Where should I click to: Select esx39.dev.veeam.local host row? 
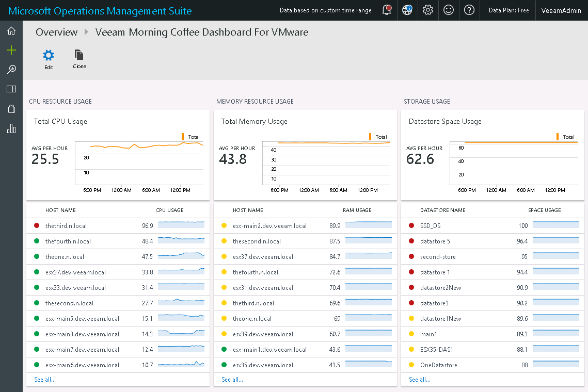pyautogui.click(x=305, y=334)
